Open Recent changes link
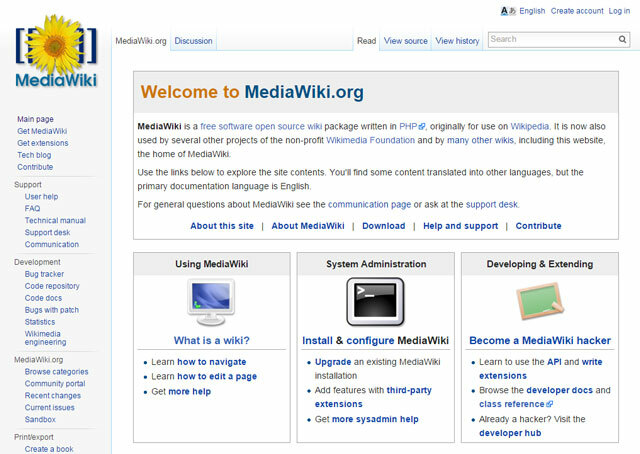Viewport: 640px width, 454px height. click(x=53, y=396)
